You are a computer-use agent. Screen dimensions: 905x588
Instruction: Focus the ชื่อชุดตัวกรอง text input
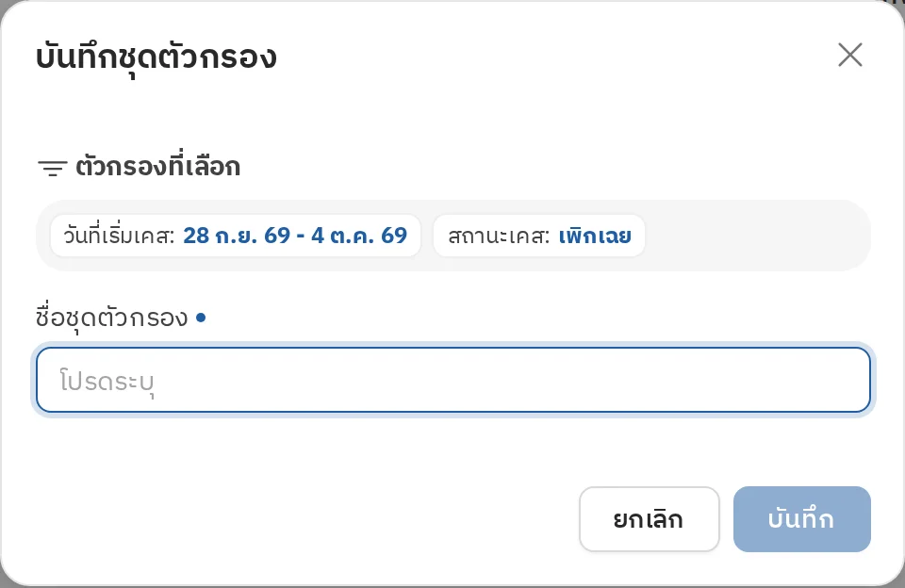(x=453, y=380)
